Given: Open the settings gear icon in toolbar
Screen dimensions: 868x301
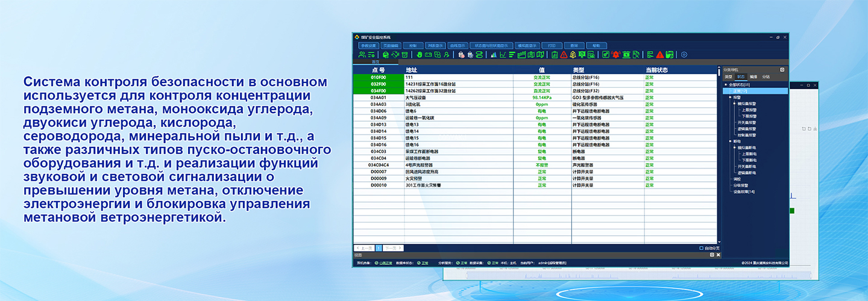Looking at the screenshot, I should [x=684, y=55].
